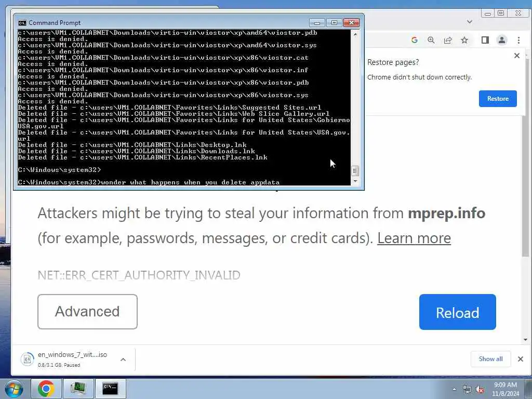The width and height of the screenshot is (532, 399).
Task: Click 'Deleted file' line for Desktop.lnk
Action: coord(132,145)
